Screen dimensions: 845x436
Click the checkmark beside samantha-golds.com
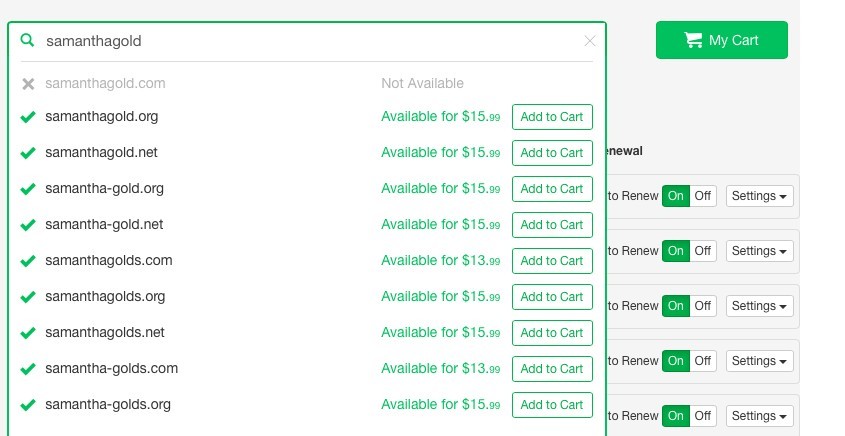28,369
